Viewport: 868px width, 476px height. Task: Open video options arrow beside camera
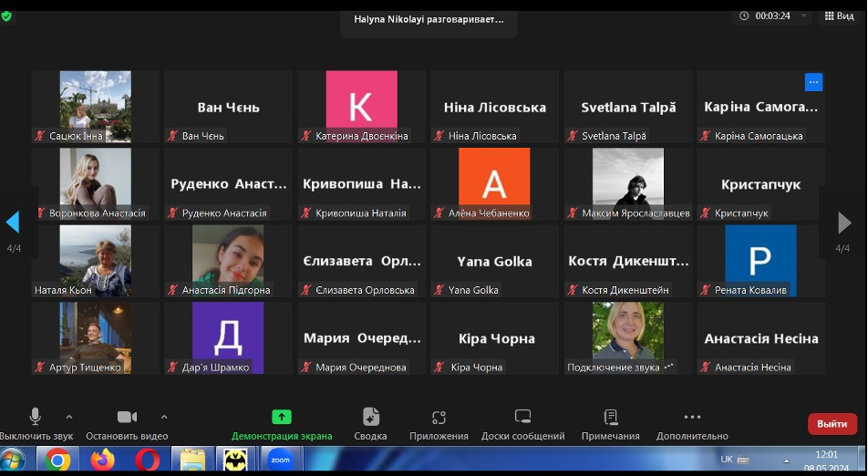[164, 418]
